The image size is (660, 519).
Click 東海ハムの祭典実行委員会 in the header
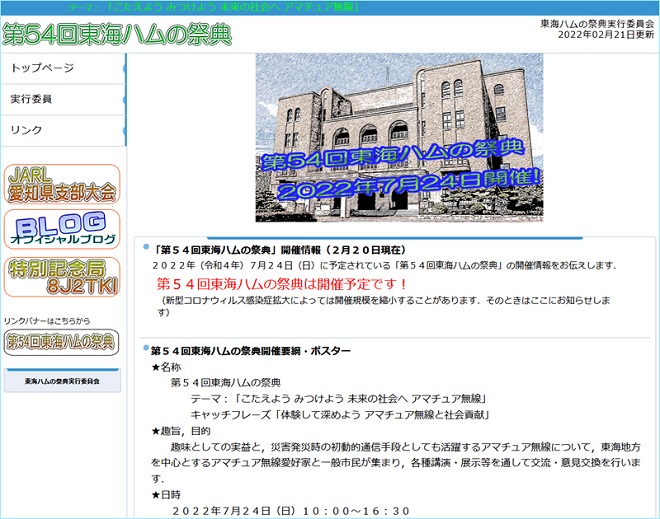597,24
